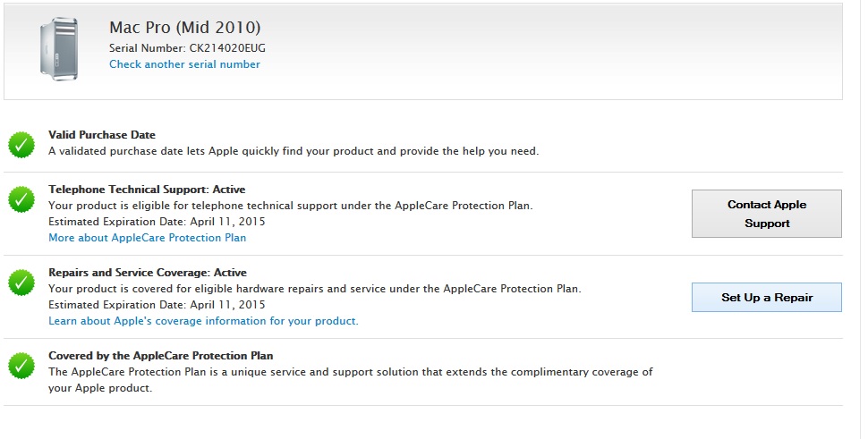The width and height of the screenshot is (868, 439).
Task: Click the expiration date under Telephone Technical Support
Action: 157,222
